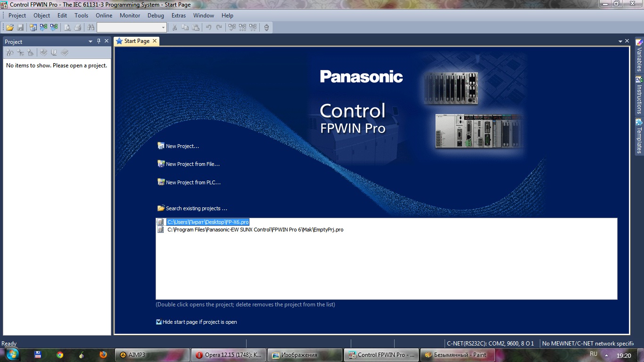The image size is (644, 362).
Task: Select the Start Page tab
Action: tap(137, 41)
